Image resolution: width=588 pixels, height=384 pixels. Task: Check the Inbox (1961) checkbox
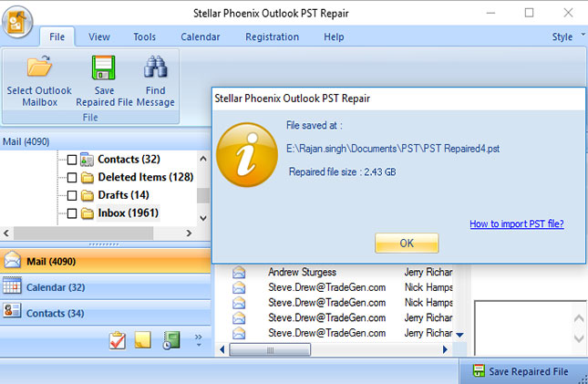coord(72,213)
